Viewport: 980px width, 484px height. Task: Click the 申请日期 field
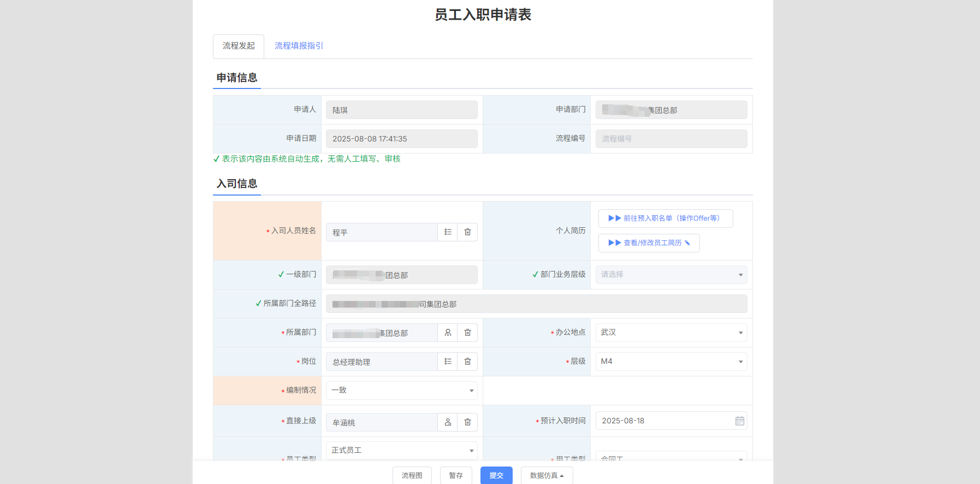[x=402, y=139]
